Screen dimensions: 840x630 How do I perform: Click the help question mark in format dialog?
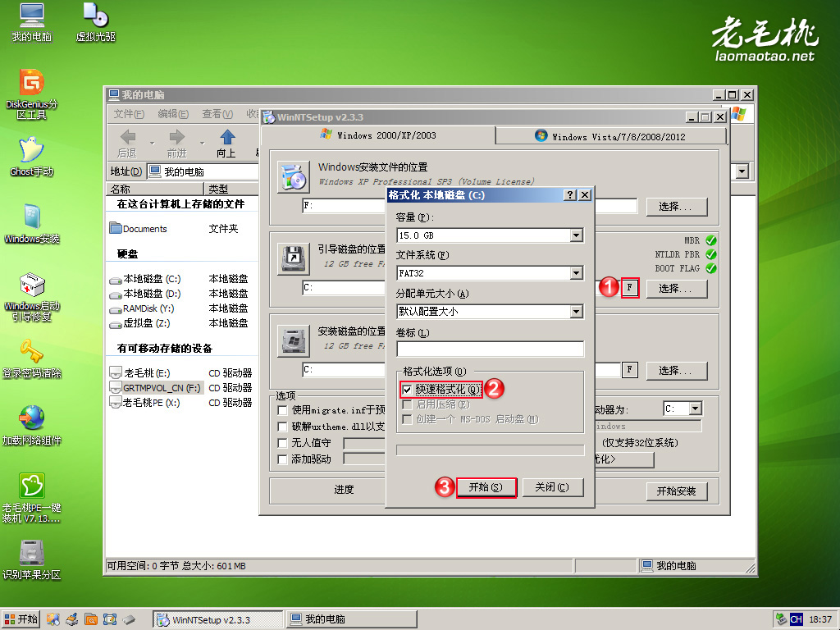coord(571,195)
